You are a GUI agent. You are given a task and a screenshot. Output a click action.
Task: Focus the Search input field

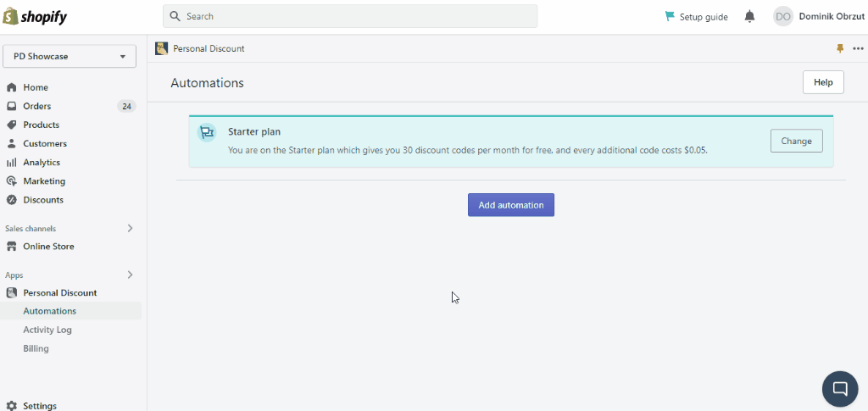[x=350, y=16]
